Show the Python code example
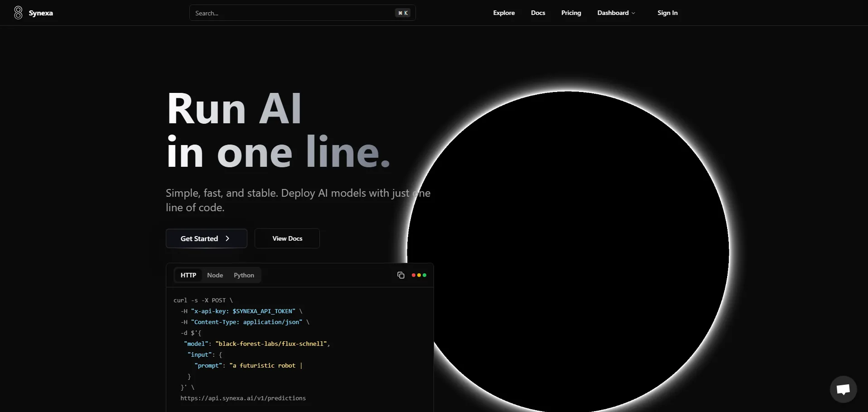 pyautogui.click(x=244, y=275)
